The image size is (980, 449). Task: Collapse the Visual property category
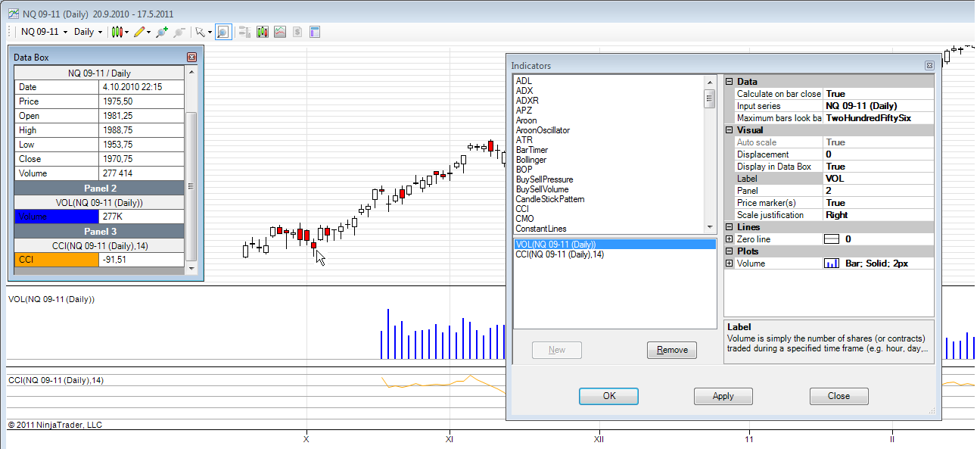click(x=730, y=130)
